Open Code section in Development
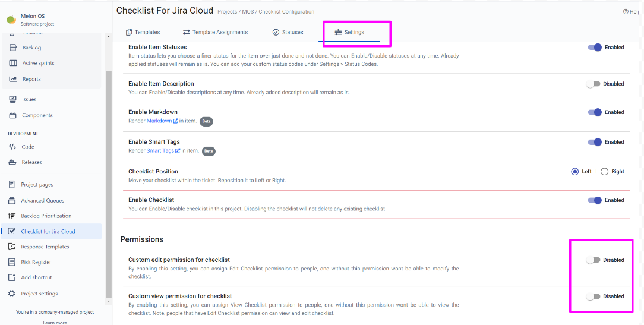The height and width of the screenshot is (325, 644). coord(12,147)
